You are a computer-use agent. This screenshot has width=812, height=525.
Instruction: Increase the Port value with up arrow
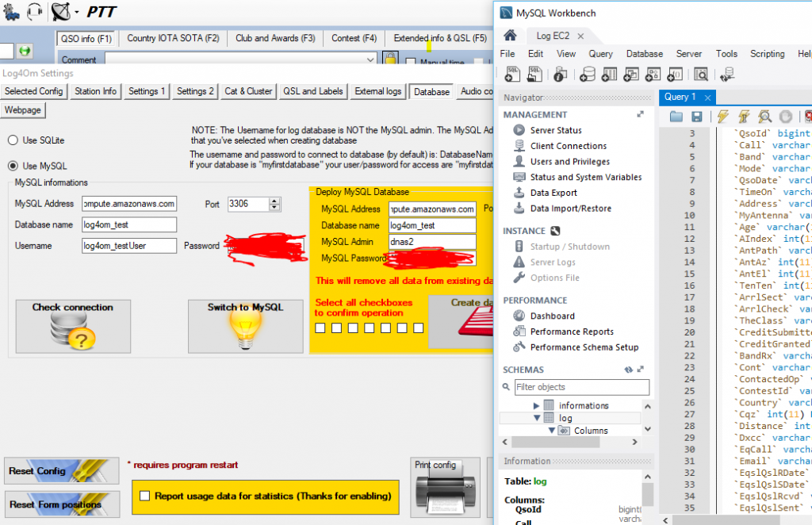click(275, 201)
